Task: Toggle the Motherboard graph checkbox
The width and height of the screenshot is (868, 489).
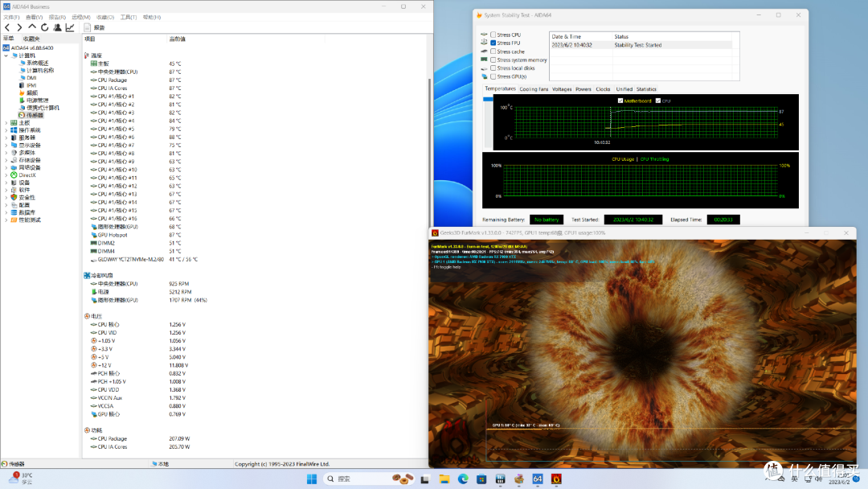Action: (x=620, y=101)
